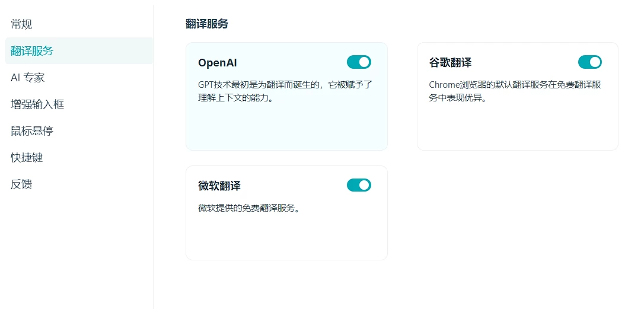The width and height of the screenshot is (644, 309).
Task: Click the OpenAI GPT description text
Action: 285,91
